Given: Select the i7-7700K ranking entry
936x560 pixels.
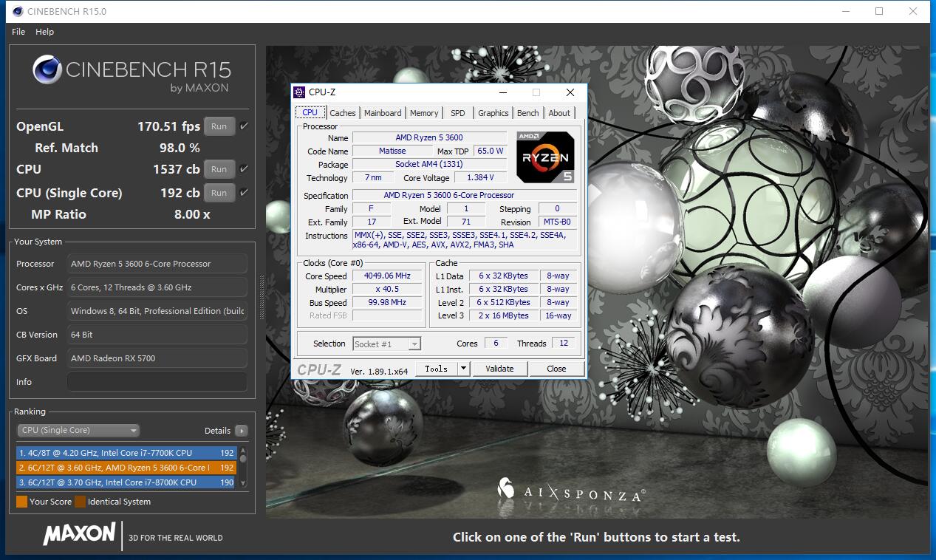Looking at the screenshot, I should coord(126,453).
